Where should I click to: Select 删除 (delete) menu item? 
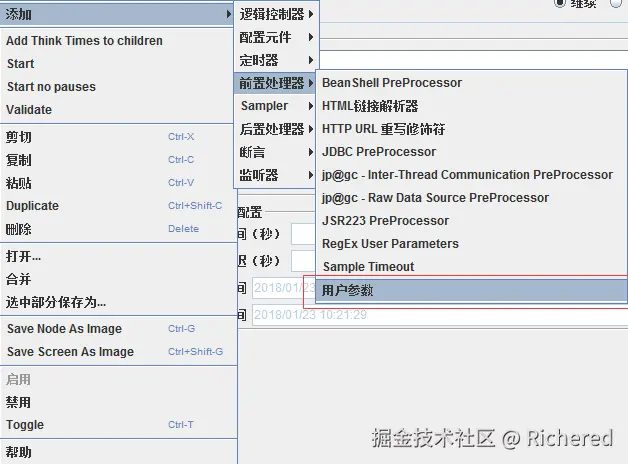(118, 229)
